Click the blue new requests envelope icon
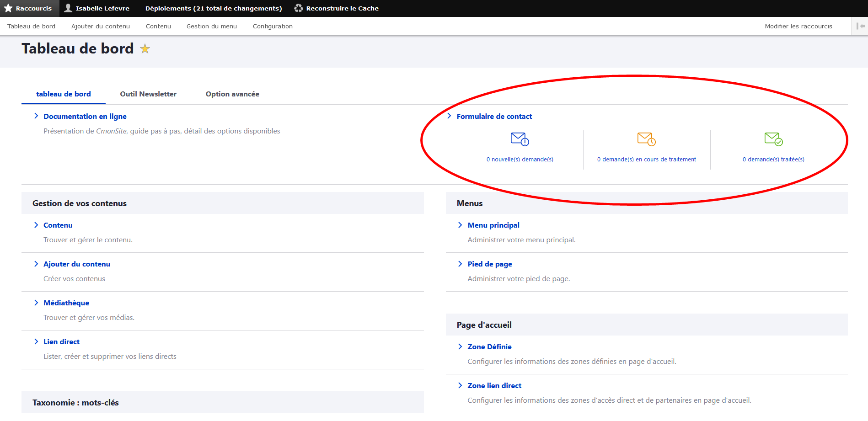Viewport: 868px width, 421px height. pos(520,139)
